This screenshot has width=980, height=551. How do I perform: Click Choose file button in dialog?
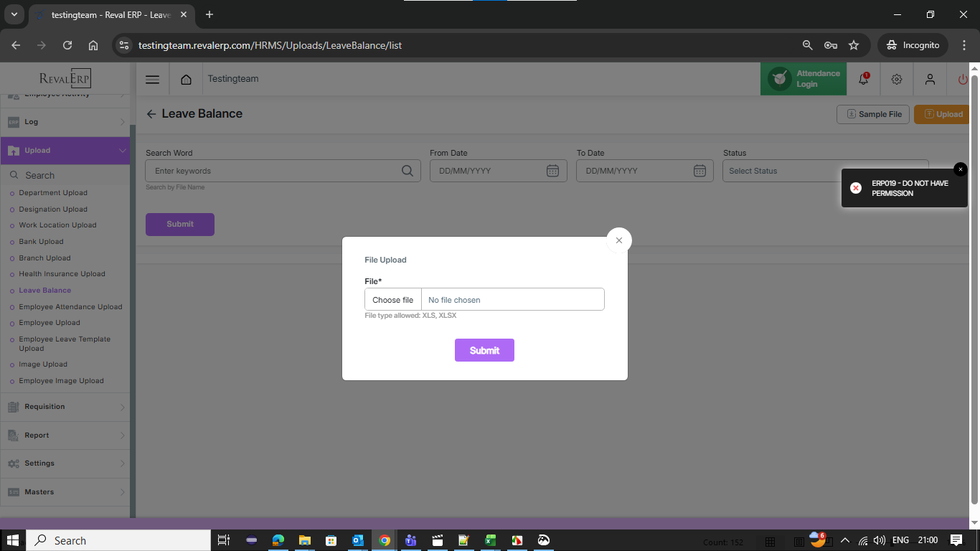coord(392,300)
